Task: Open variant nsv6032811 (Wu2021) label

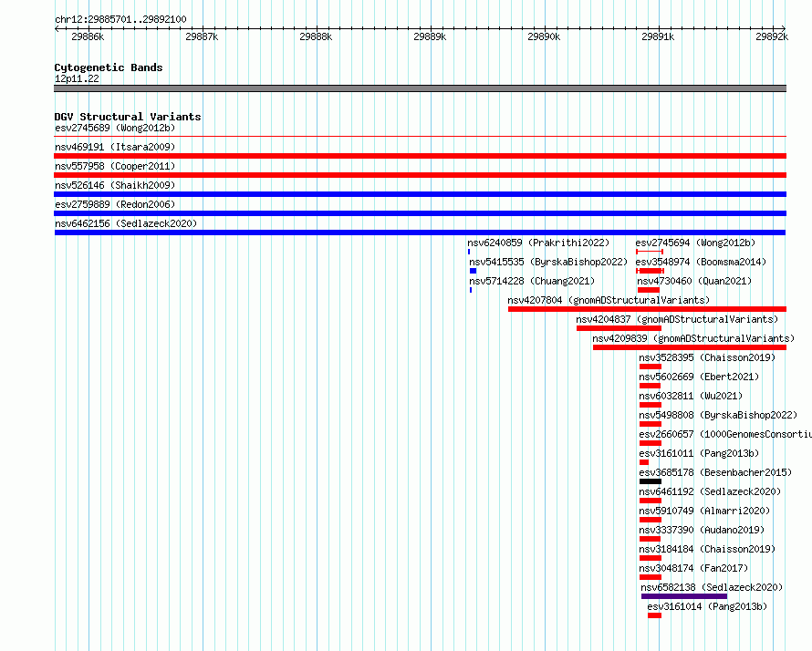Action: (x=691, y=396)
